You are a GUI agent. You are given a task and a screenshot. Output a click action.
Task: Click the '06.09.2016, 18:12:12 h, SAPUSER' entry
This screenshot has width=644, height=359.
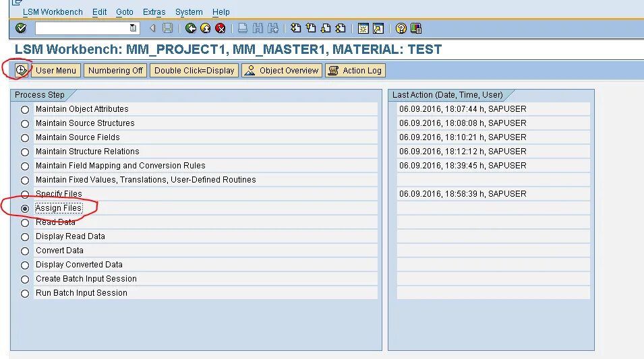pos(463,152)
